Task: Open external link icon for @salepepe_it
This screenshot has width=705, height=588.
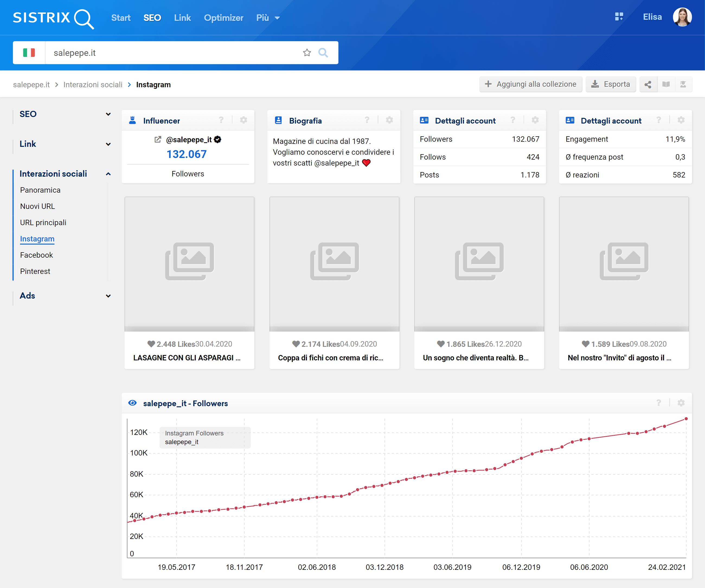Action: [158, 140]
